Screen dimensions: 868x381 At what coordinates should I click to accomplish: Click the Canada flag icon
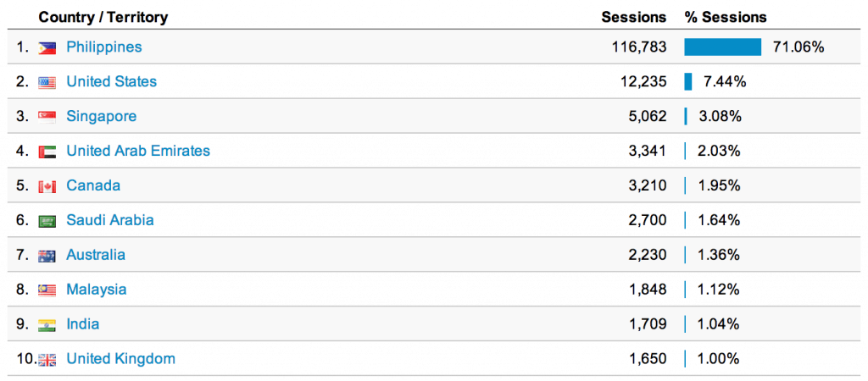[47, 186]
